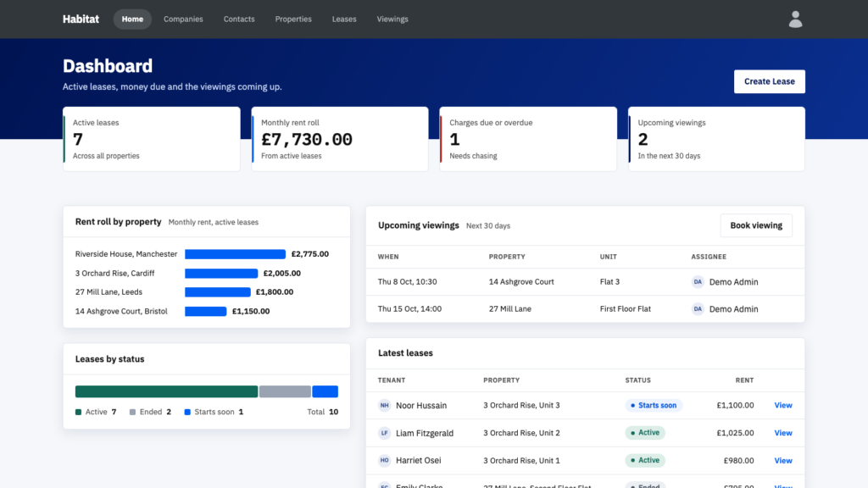Viewport: 868px width, 488px height.
Task: Open the Upcoming viewings summary card
Action: 717,139
